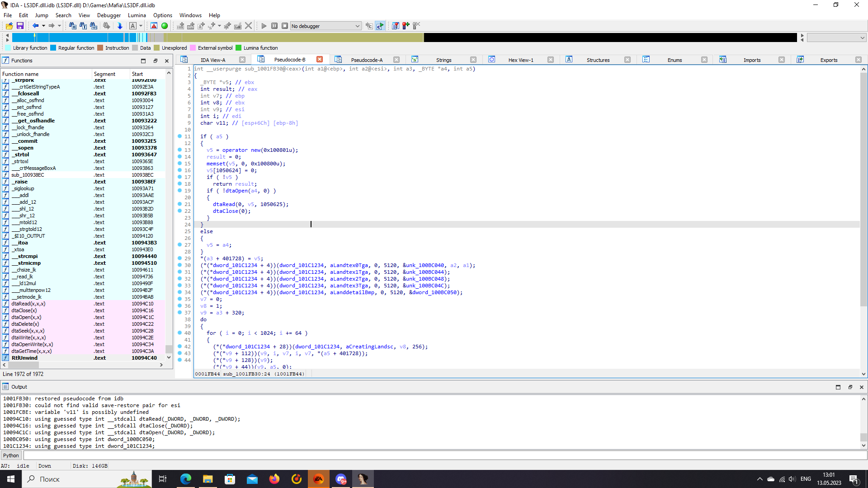The height and width of the screenshot is (488, 868).
Task: Click the Python console button
Action: tap(11, 455)
